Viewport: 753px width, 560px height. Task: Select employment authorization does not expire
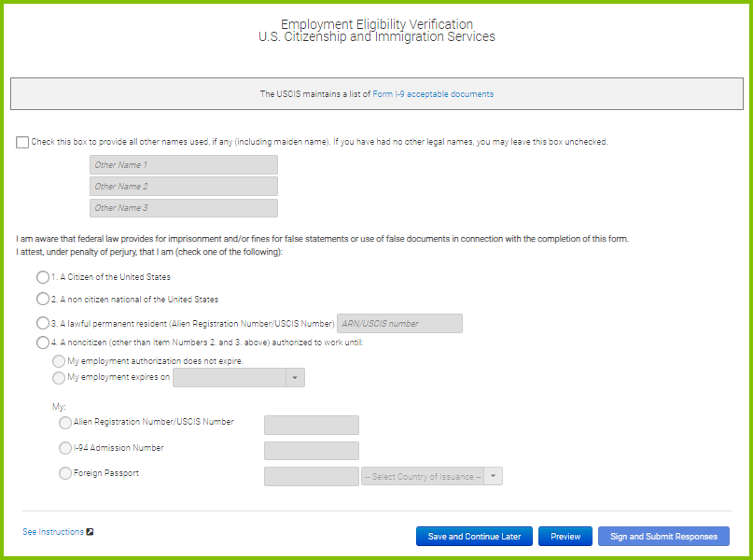59,361
